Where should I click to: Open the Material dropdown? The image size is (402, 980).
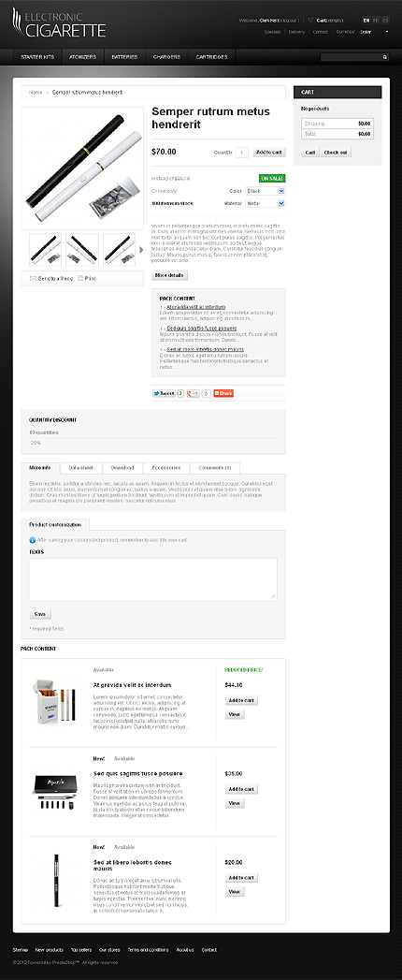(x=266, y=203)
